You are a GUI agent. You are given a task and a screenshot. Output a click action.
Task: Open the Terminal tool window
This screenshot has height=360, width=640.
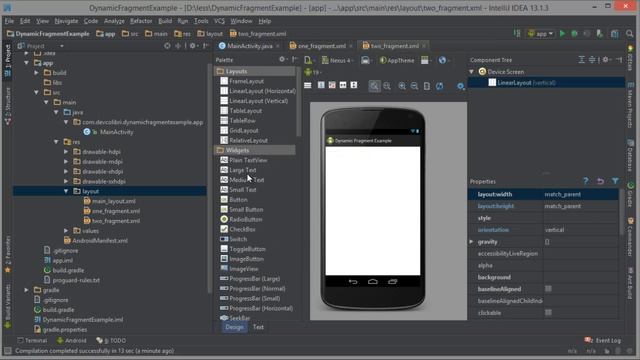[x=32, y=340]
